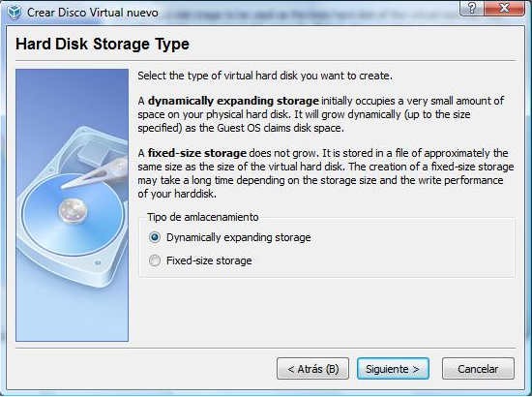Select the Dynamically expanding storage radio button

[155, 237]
